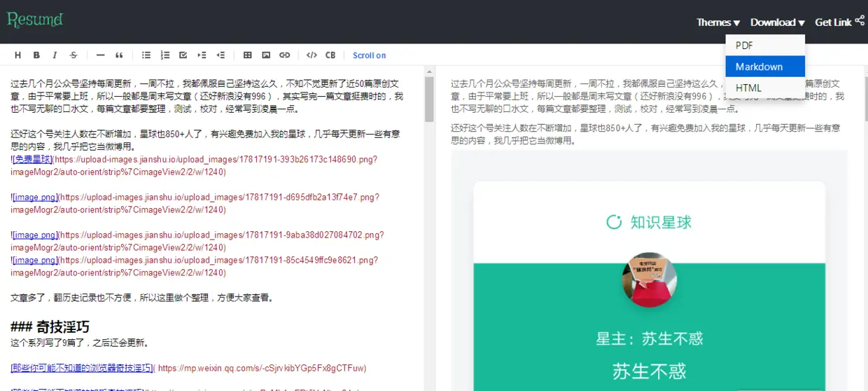Choose HTML from the Download menu
Viewport: 868px width, 391px height.
tap(765, 88)
